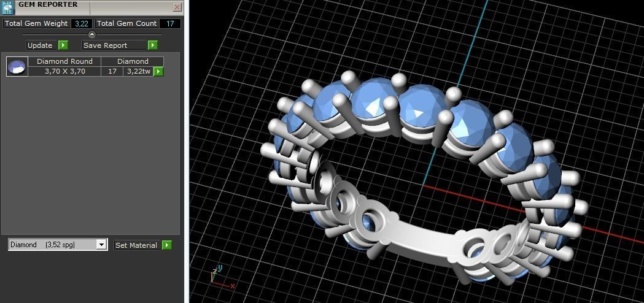Click the green arrow beside Update
644x303 pixels.
[63, 45]
